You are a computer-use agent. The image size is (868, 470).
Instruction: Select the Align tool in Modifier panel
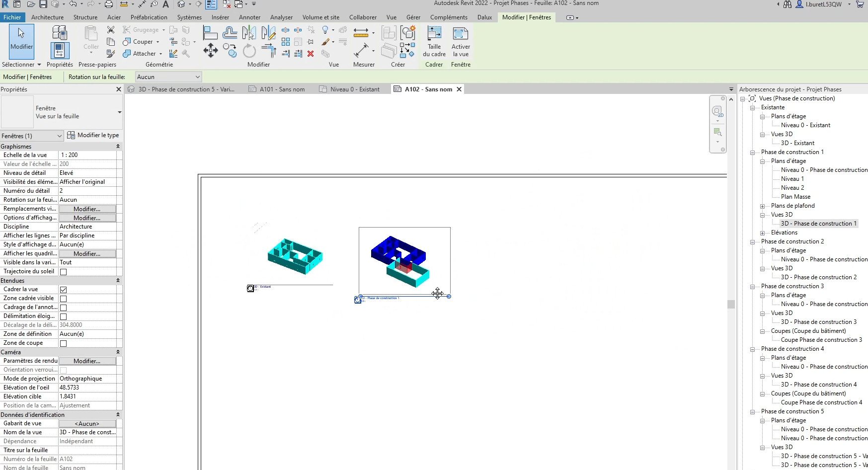(x=210, y=33)
